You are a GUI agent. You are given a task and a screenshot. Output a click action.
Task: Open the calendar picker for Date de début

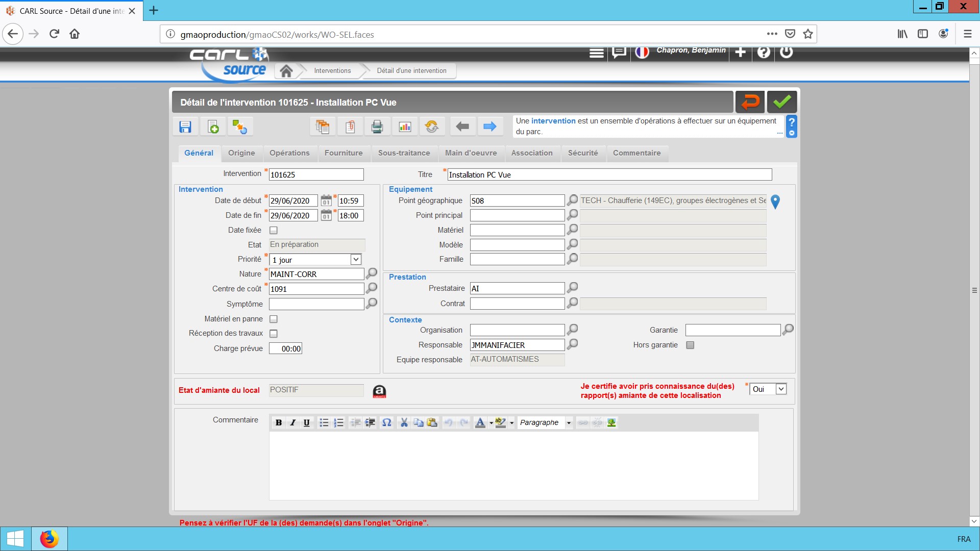[326, 201]
